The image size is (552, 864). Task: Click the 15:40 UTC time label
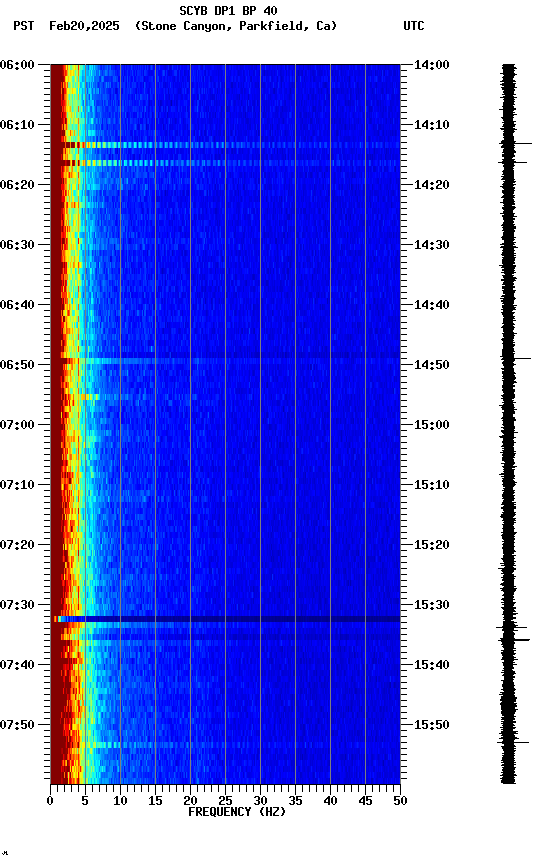(432, 666)
